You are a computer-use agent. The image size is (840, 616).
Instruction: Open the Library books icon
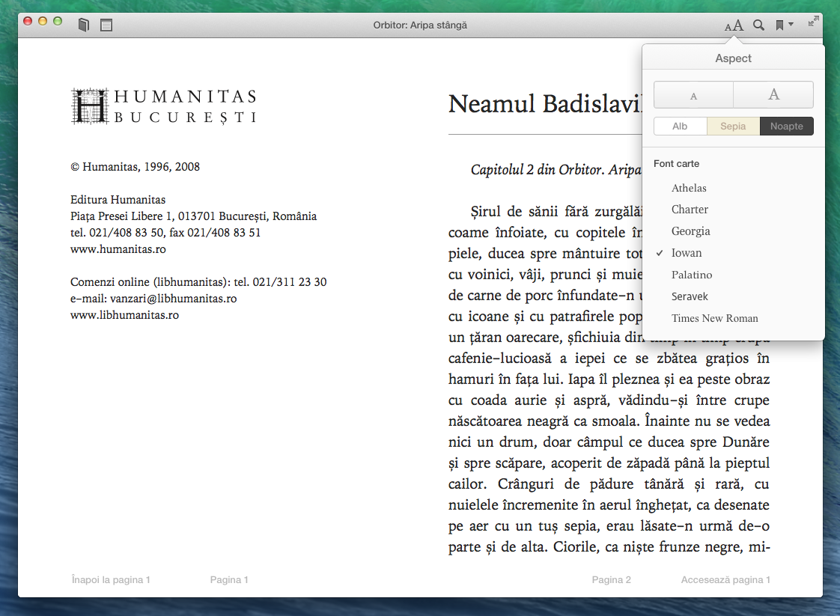(x=84, y=25)
